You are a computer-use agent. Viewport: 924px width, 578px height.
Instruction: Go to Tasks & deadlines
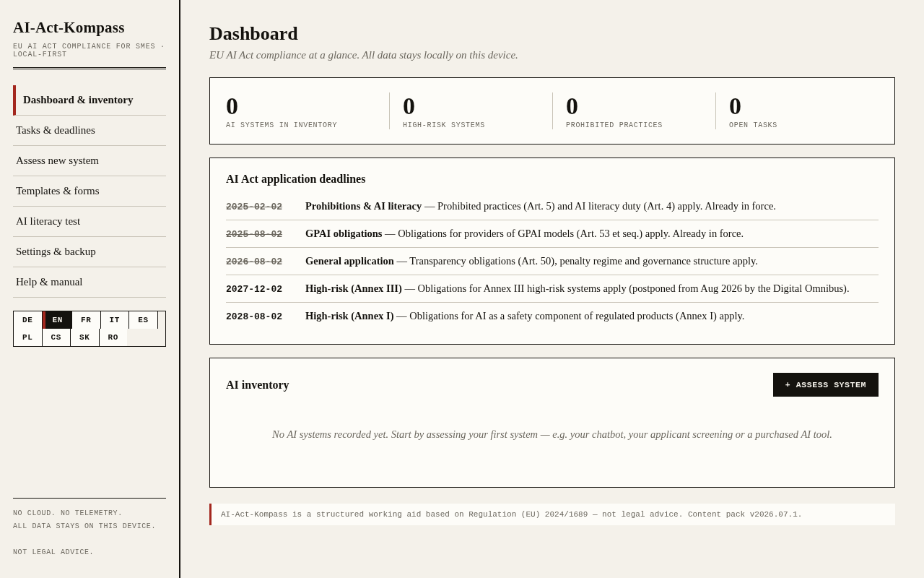[90, 130]
